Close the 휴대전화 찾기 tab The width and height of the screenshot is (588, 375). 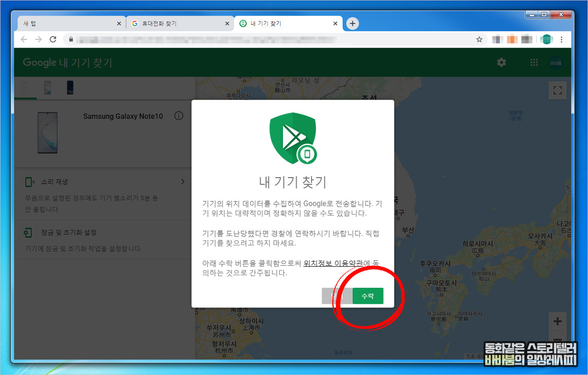pos(227,23)
